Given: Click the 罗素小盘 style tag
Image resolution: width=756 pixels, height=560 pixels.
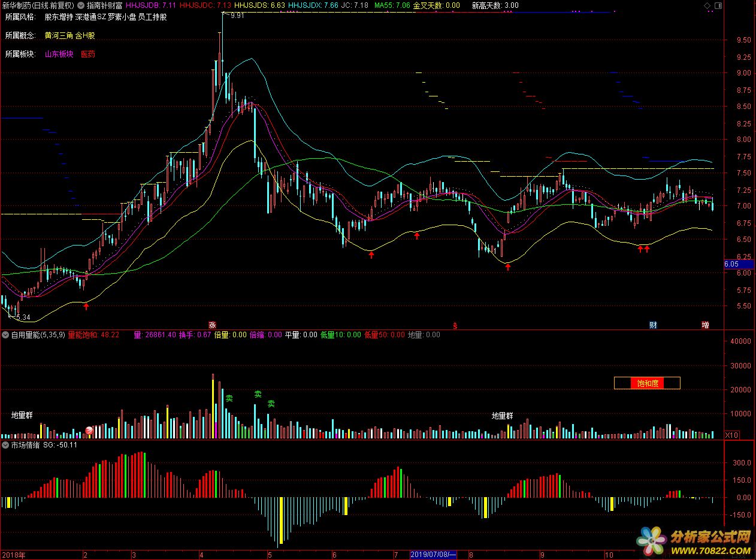Looking at the screenshot, I should 122,17.
